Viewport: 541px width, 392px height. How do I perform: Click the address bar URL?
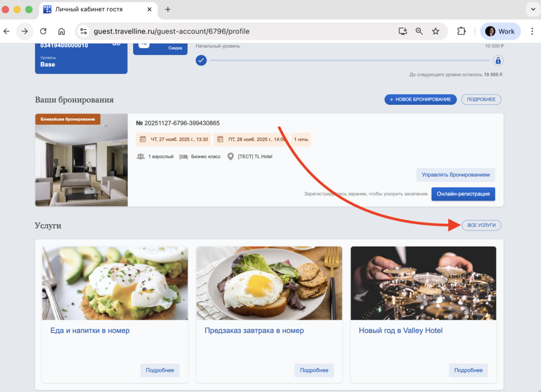pyautogui.click(x=172, y=31)
